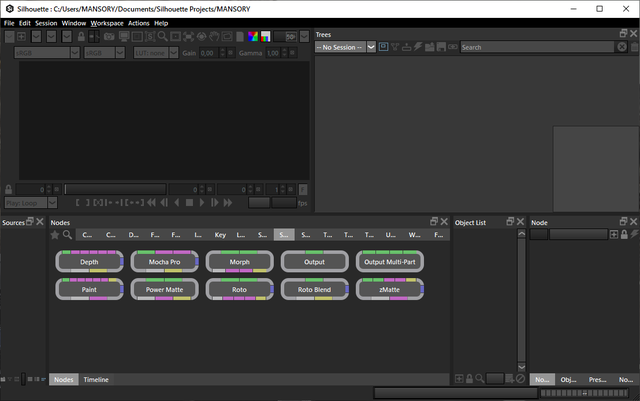Toggle the lock icon in Object List footer
This screenshot has height=401, width=640.
[469, 379]
